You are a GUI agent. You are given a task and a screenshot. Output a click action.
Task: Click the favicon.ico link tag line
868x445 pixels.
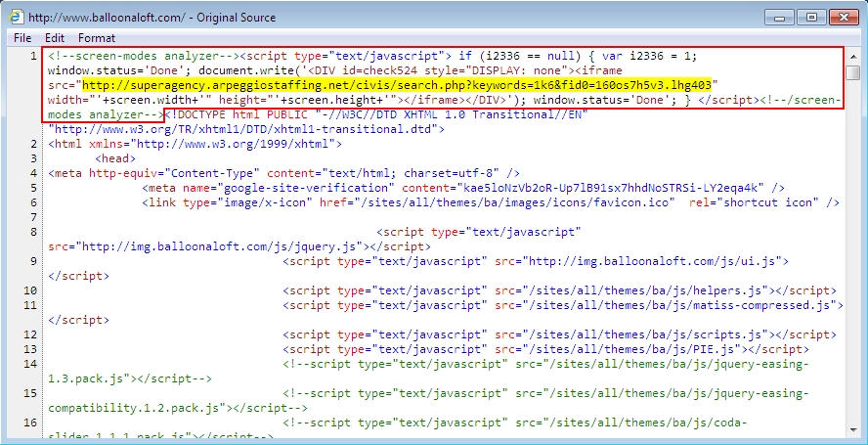click(x=491, y=202)
